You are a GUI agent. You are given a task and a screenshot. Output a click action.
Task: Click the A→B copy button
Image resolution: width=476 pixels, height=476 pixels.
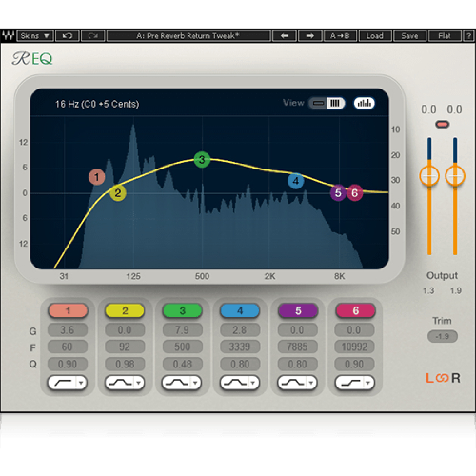(340, 36)
